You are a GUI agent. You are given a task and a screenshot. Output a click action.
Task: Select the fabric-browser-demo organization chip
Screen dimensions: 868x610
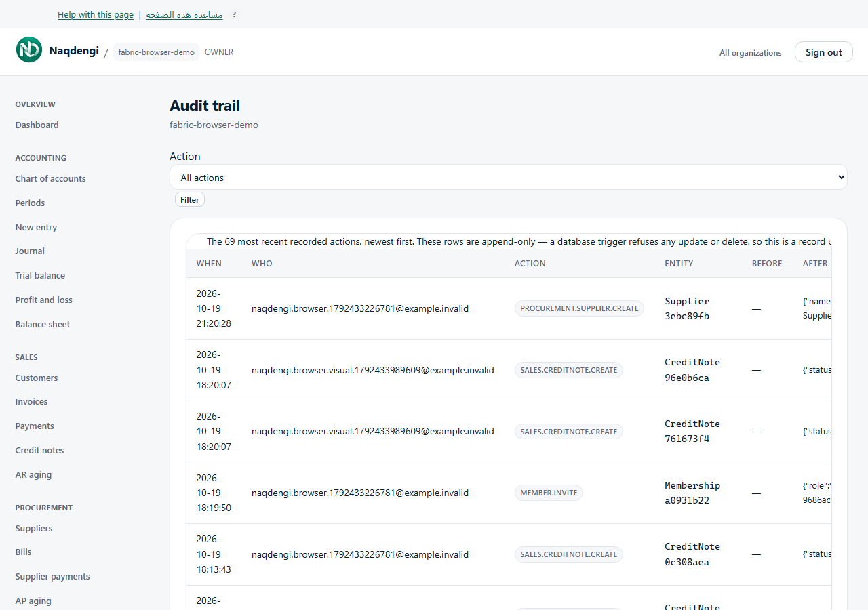(157, 52)
